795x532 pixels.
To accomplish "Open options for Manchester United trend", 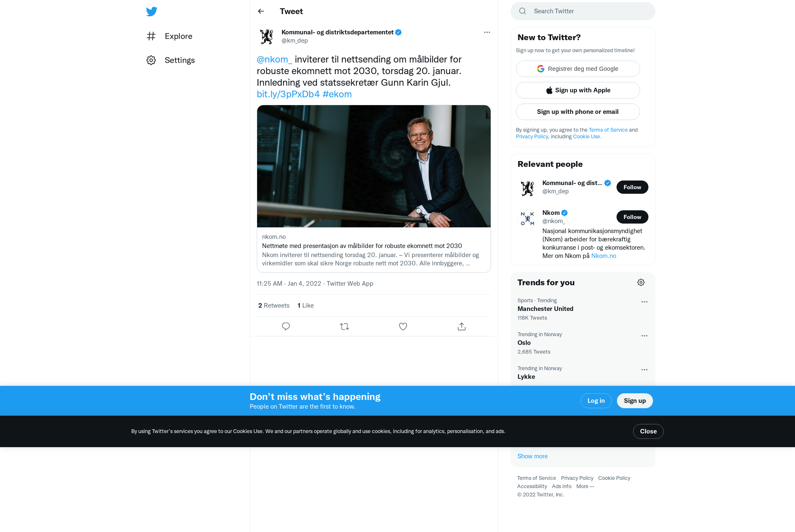I will (644, 302).
